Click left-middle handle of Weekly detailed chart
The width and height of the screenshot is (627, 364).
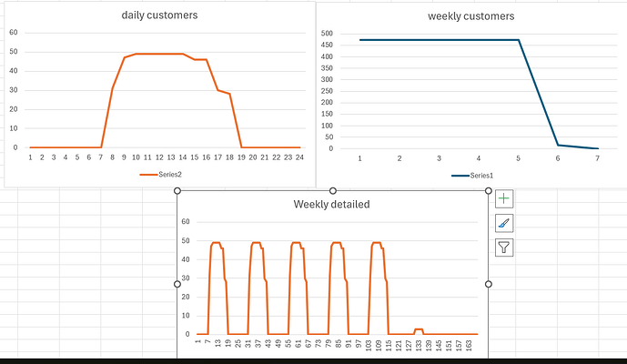tap(177, 284)
